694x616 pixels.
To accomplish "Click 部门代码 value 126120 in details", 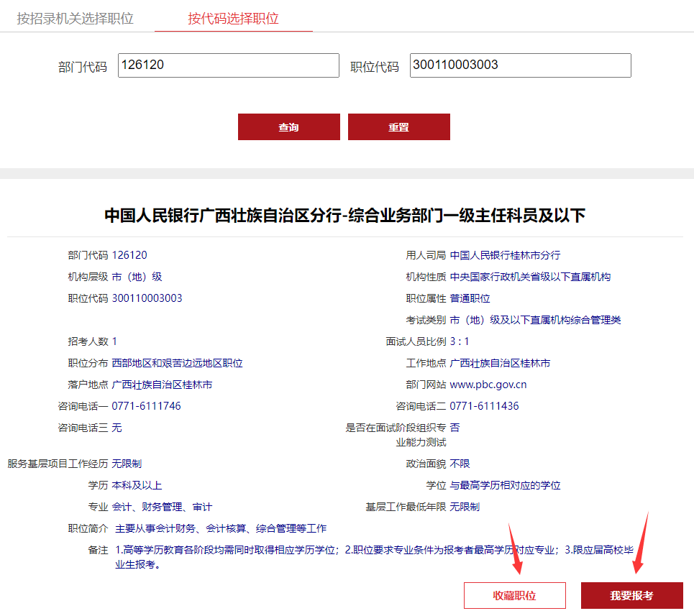I will pyautogui.click(x=129, y=255).
